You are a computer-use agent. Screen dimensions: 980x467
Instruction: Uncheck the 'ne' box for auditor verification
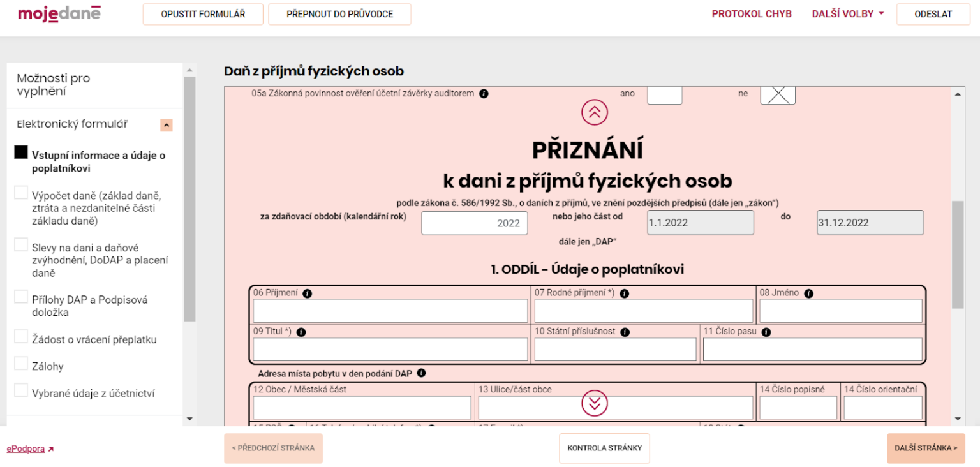[x=777, y=94]
